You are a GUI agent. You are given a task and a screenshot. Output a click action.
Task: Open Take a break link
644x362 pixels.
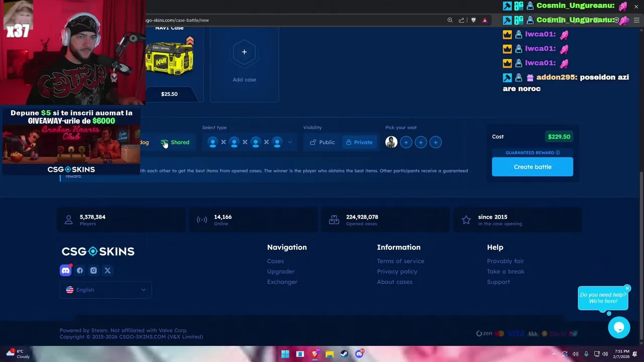[506, 271]
